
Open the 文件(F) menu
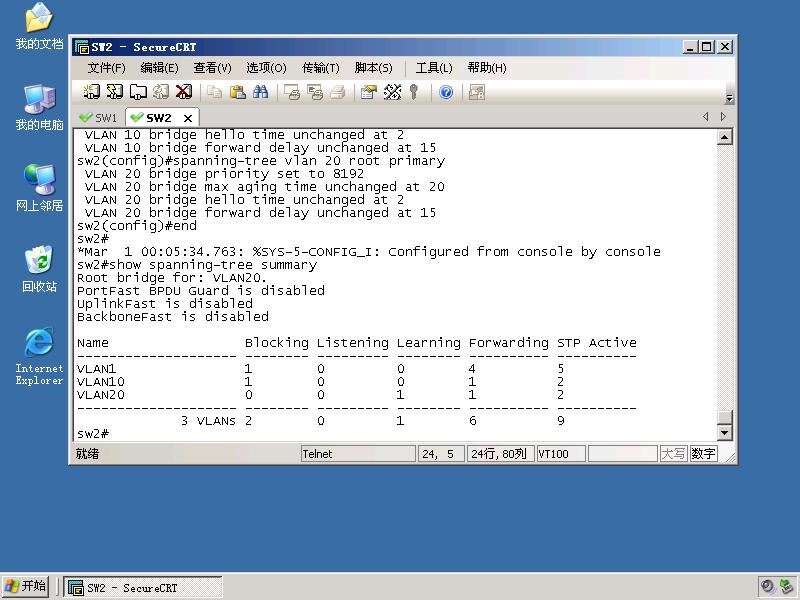tap(106, 68)
